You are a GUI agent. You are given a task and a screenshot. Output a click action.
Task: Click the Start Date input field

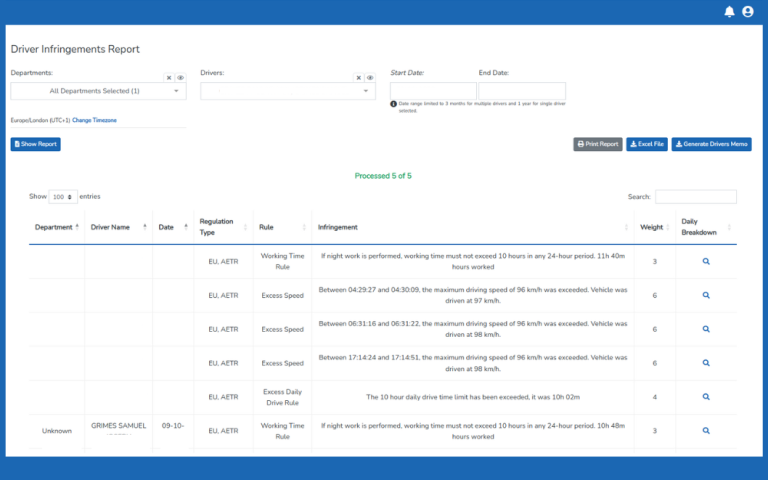pyautogui.click(x=432, y=91)
